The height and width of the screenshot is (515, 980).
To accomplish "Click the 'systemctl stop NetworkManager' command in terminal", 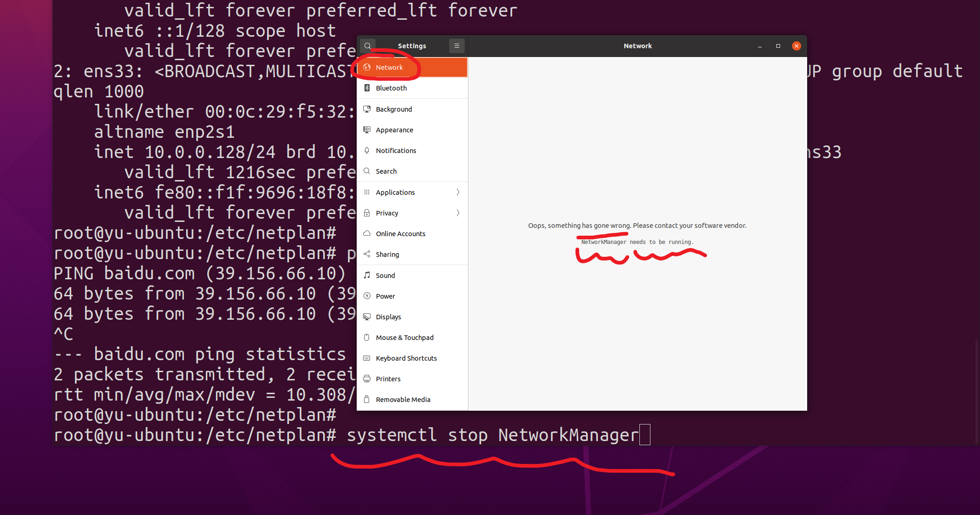I will 493,435.
